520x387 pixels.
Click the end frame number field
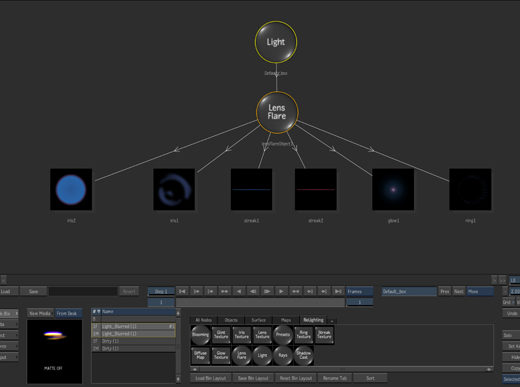(x=359, y=302)
